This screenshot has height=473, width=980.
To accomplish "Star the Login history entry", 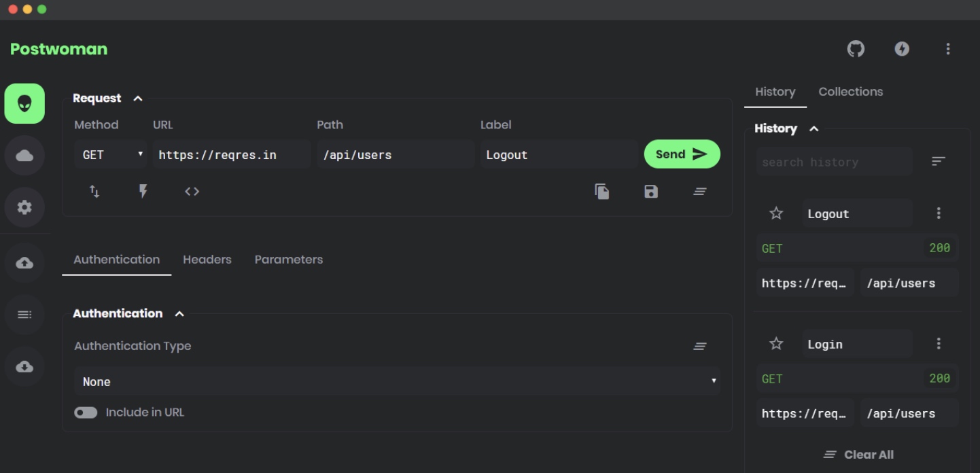I will [776, 344].
